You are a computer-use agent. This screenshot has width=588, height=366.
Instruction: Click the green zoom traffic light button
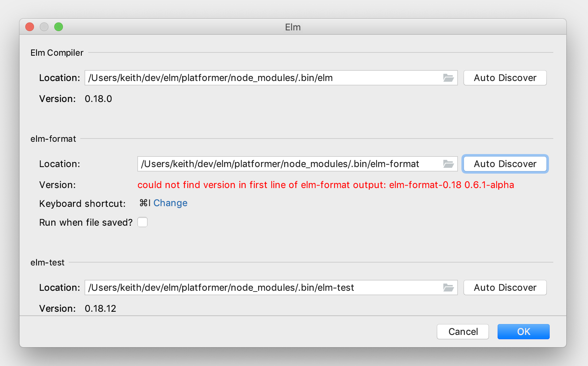[59, 27]
